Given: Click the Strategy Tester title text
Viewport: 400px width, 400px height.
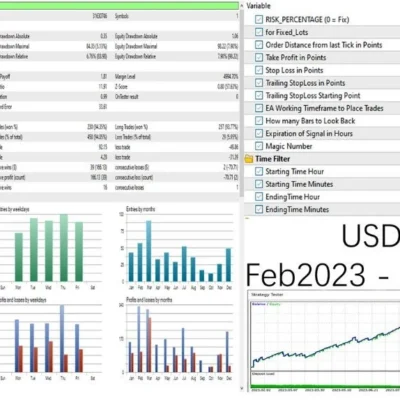Looking at the screenshot, I should pos(267,295).
